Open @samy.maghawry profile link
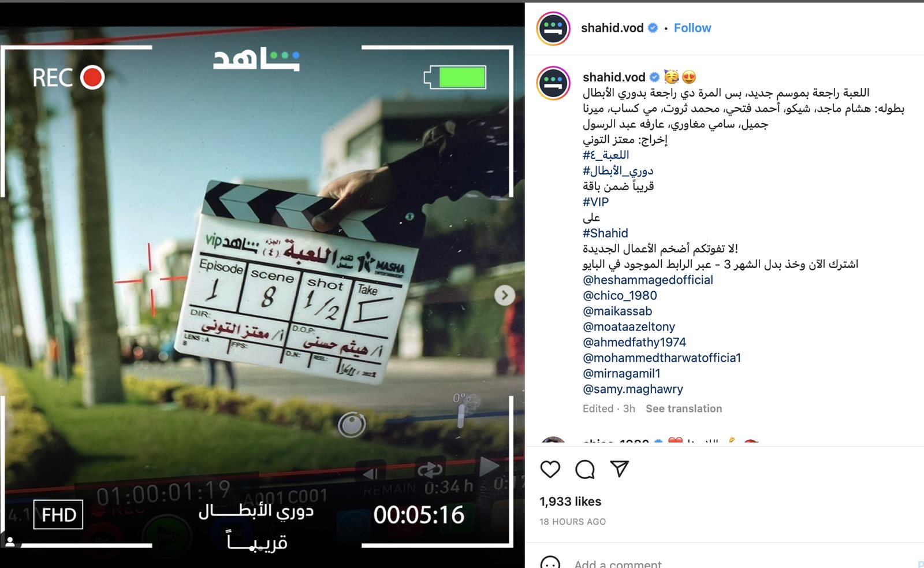924x568 pixels. point(632,389)
